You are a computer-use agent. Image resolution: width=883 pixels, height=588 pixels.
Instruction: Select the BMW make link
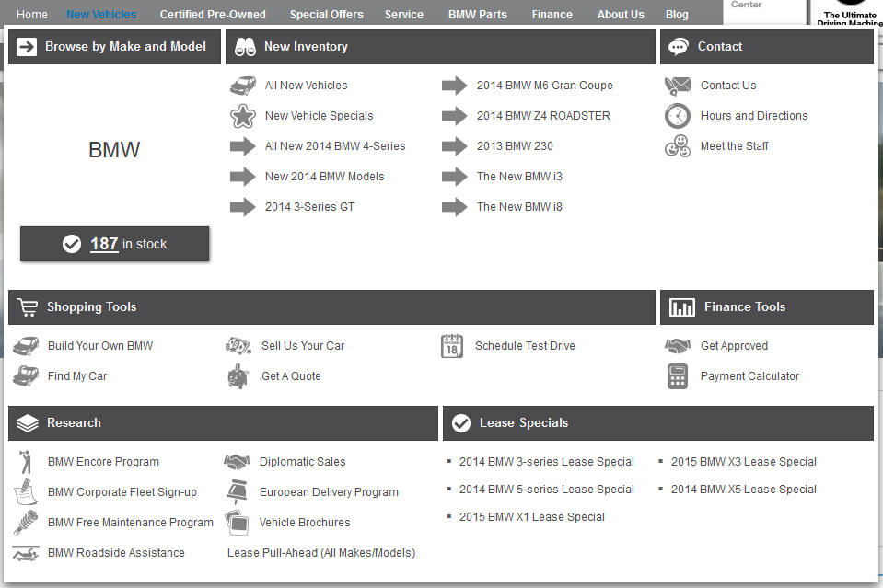click(x=114, y=150)
